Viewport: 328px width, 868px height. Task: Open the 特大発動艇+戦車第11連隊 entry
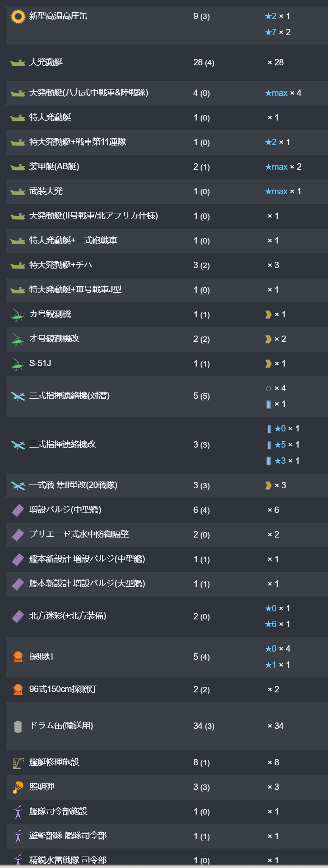click(77, 142)
